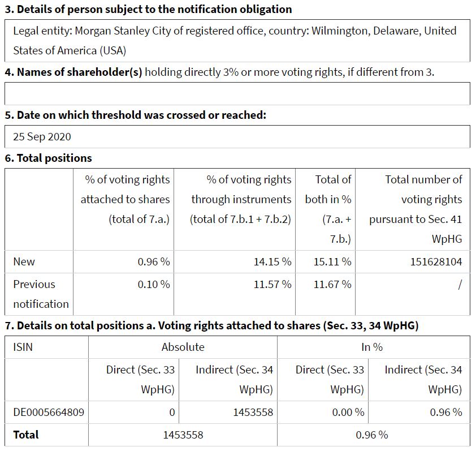
Task: Click the section 3 notification obligation heading
Action: 148,10
